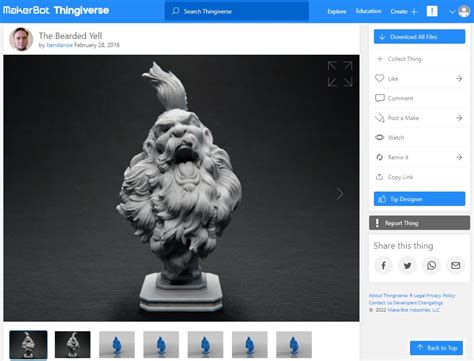Select the second dark bust thumbnail
This screenshot has height=361, width=474.
(72, 345)
